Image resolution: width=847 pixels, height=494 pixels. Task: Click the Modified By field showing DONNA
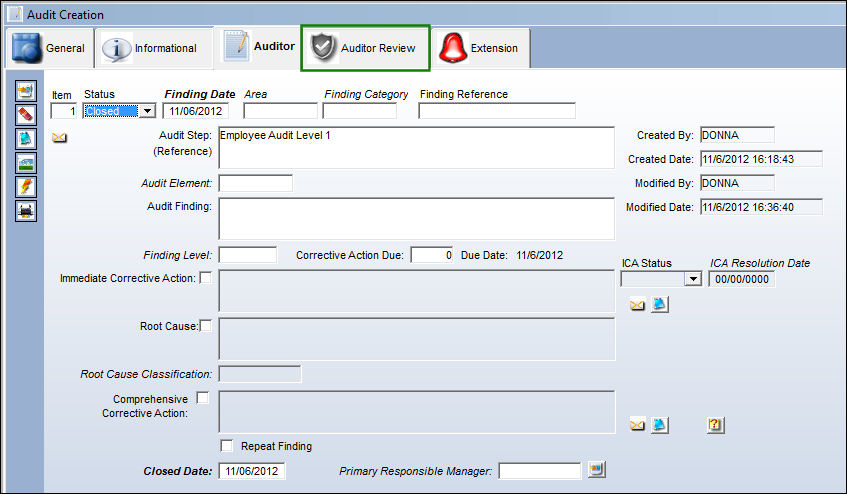point(737,183)
